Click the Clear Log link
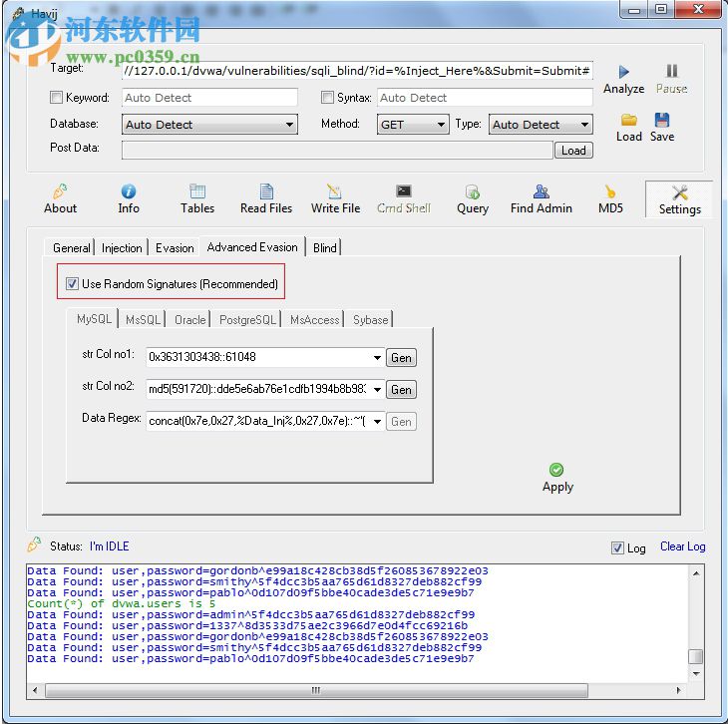 click(x=682, y=546)
